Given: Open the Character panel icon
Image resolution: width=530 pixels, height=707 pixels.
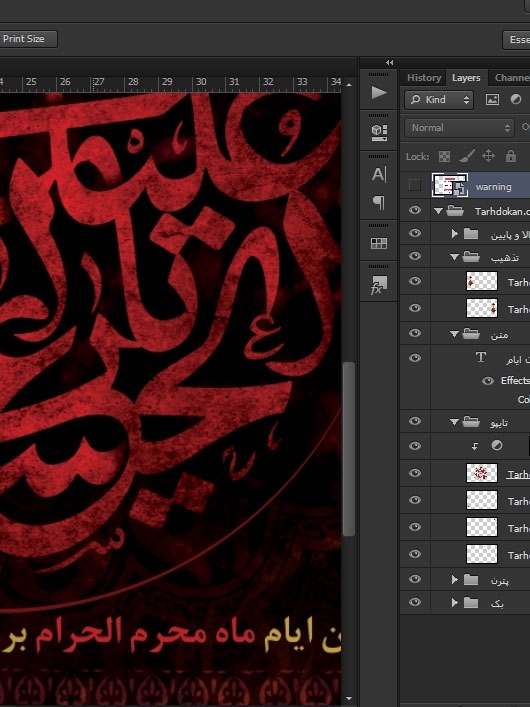Looking at the screenshot, I should [379, 174].
